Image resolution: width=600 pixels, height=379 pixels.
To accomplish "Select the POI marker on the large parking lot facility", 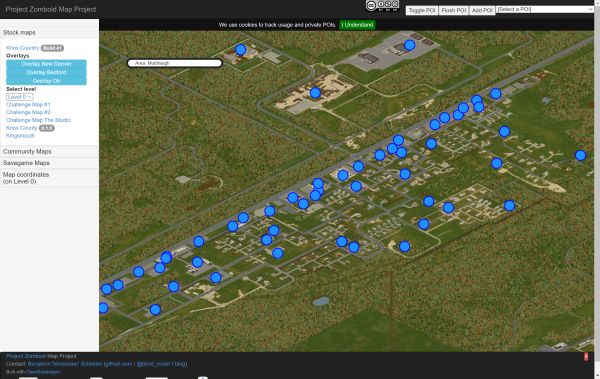I will [x=409, y=45].
